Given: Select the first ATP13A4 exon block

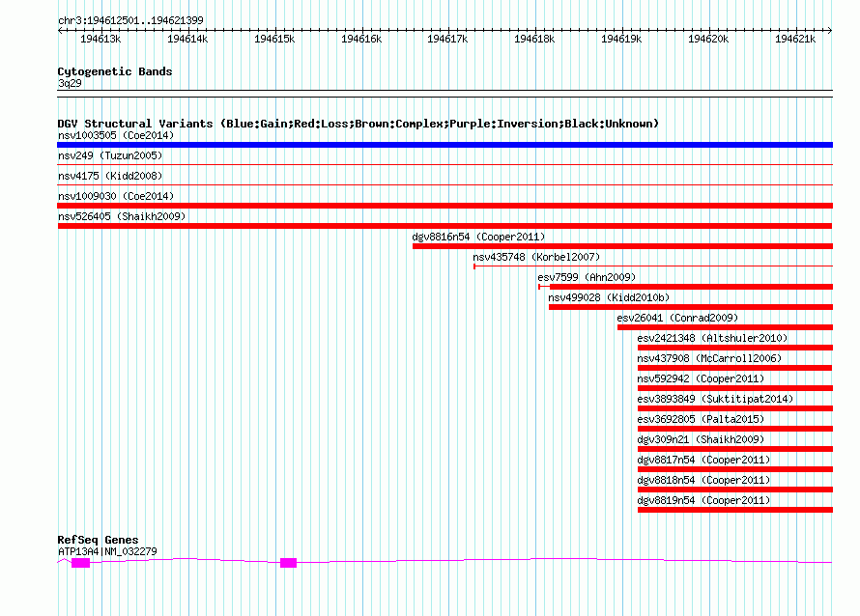Looking at the screenshot, I should [x=80, y=563].
